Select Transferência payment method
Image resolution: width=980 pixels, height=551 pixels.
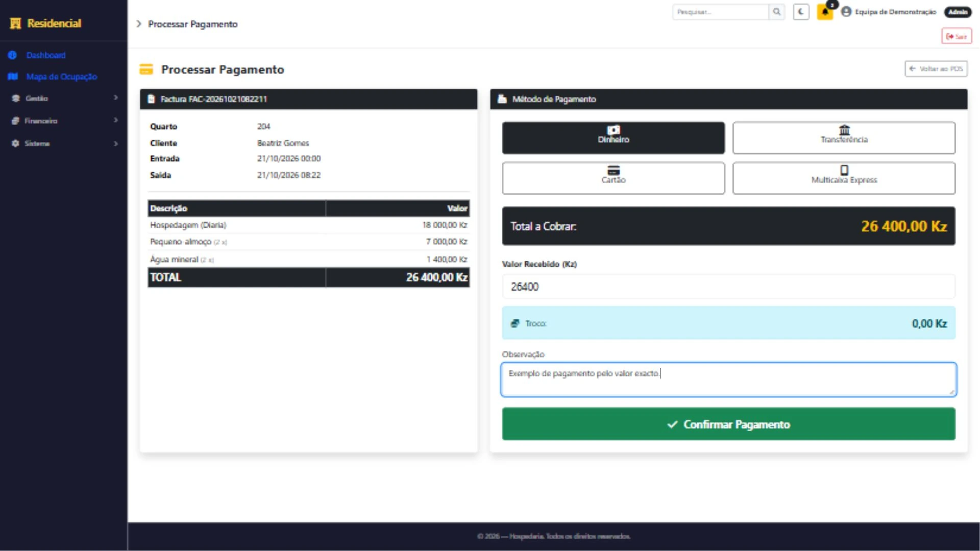pos(844,138)
